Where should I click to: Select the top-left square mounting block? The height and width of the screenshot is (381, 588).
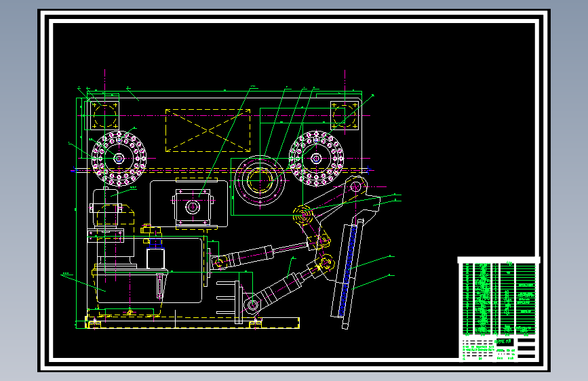(x=104, y=115)
